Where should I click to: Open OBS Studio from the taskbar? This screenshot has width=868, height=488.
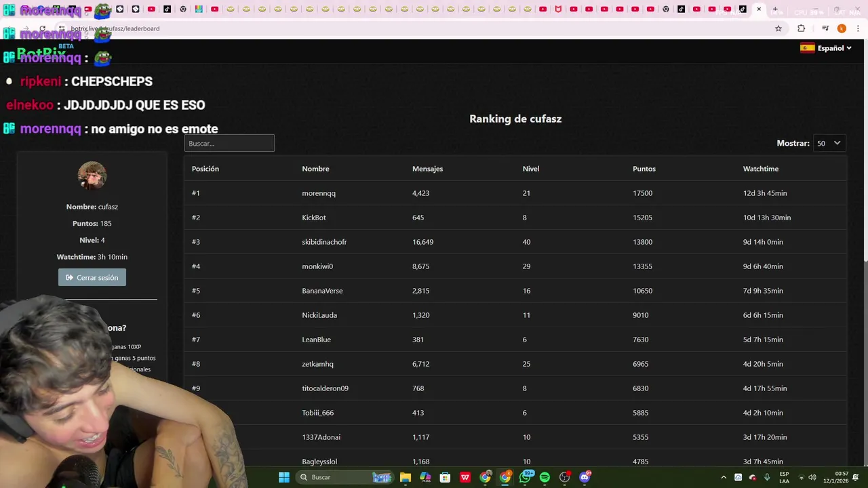point(564,477)
